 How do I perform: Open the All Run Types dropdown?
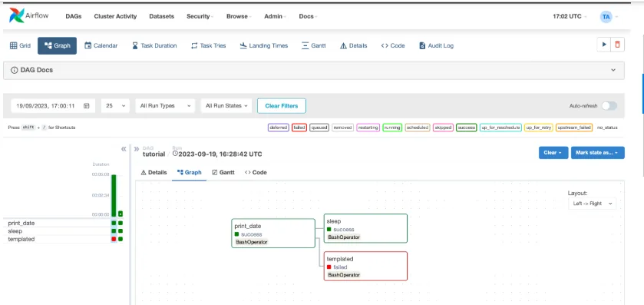(x=165, y=106)
